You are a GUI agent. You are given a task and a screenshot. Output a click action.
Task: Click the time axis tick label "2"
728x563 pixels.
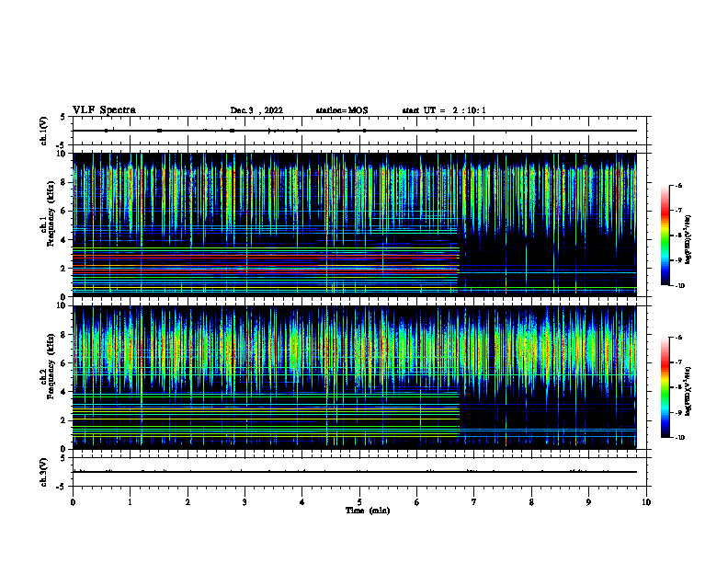pyautogui.click(x=188, y=502)
